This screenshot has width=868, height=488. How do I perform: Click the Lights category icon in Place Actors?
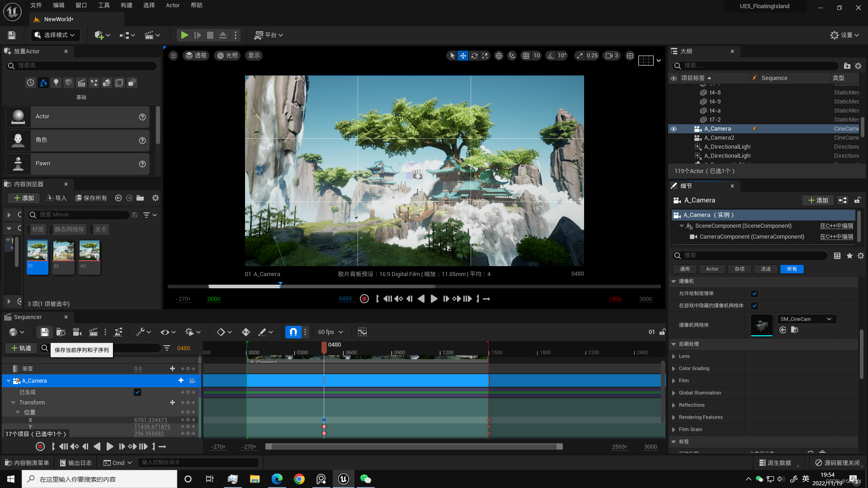click(56, 83)
